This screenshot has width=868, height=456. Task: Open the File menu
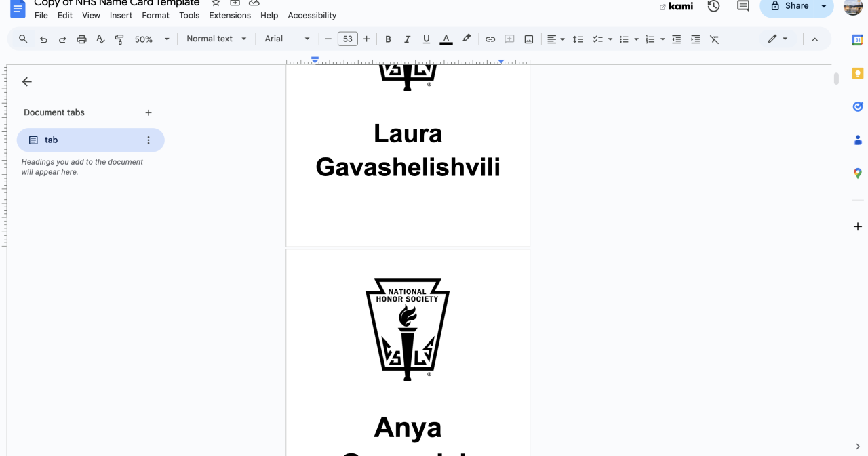pos(41,15)
